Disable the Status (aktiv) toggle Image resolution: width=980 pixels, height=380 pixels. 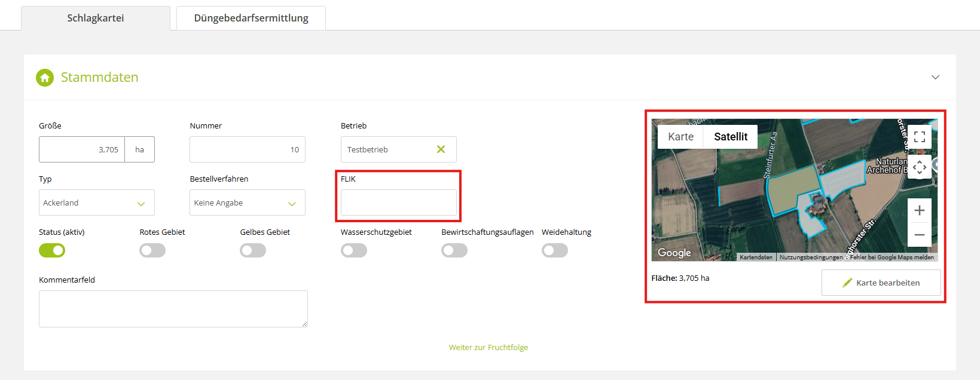coord(52,250)
